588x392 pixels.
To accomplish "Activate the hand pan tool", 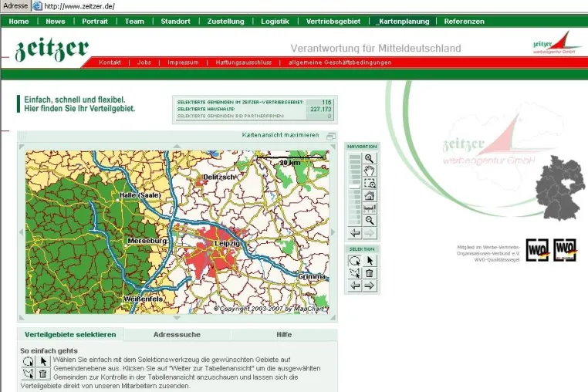I will pyautogui.click(x=370, y=171).
